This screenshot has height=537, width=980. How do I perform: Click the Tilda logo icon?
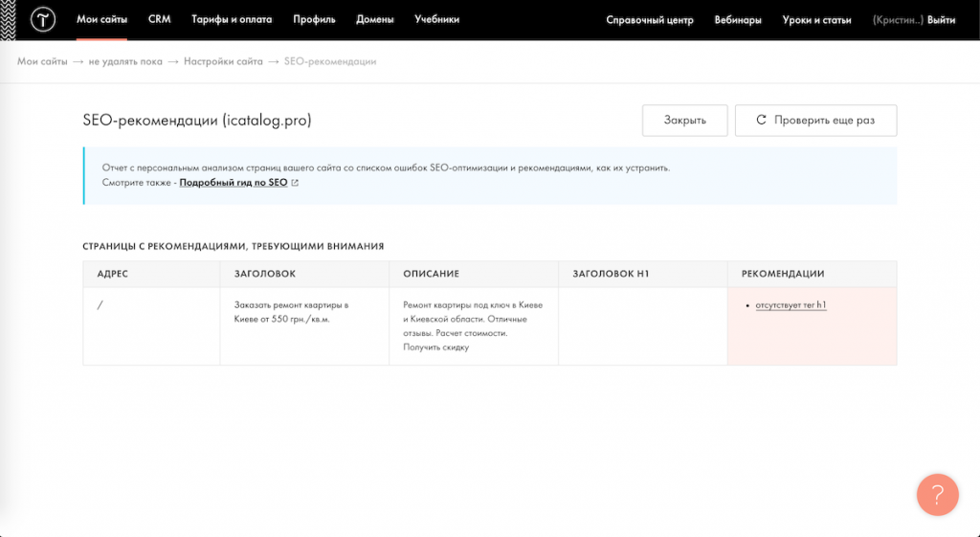43,19
